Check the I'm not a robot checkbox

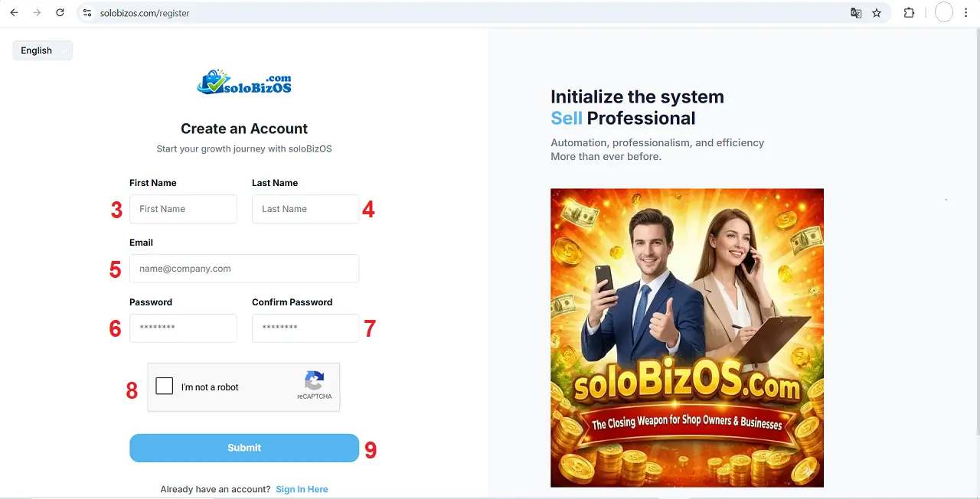tap(165, 386)
